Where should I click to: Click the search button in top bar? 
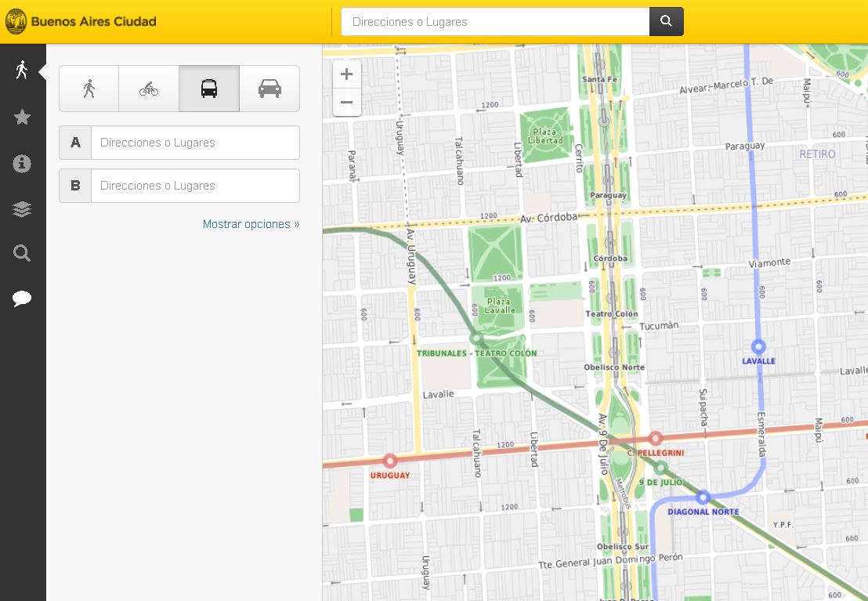click(666, 22)
